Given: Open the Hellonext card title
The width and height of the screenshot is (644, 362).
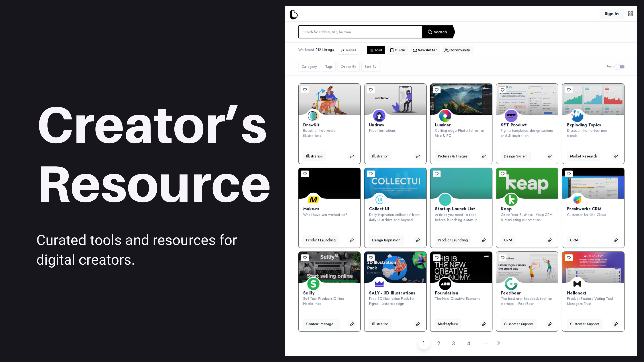Looking at the screenshot, I should click(x=577, y=293).
